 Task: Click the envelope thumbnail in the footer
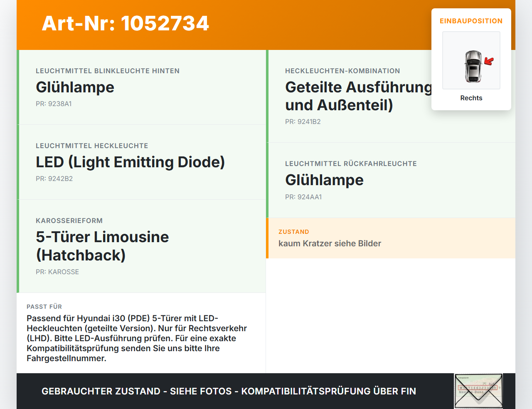click(x=478, y=391)
